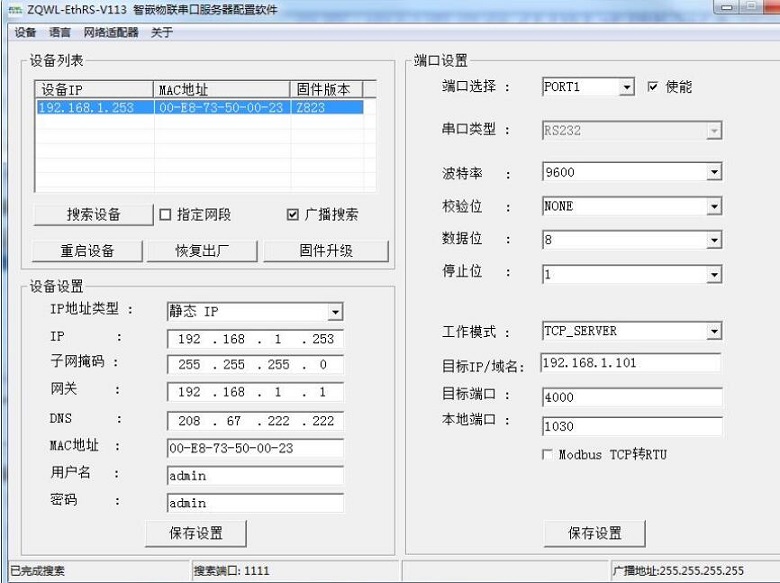Toggle the 指定网段 checkbox

(x=165, y=214)
